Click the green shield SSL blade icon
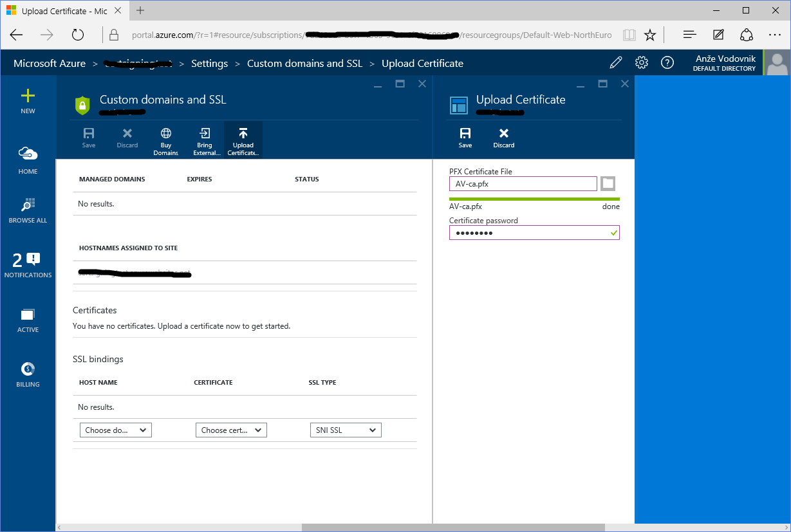This screenshot has width=791, height=532. coord(82,105)
